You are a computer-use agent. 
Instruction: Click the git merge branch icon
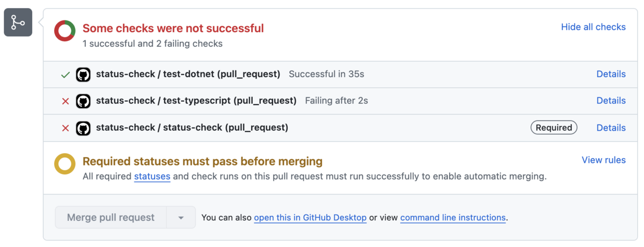pyautogui.click(x=18, y=23)
